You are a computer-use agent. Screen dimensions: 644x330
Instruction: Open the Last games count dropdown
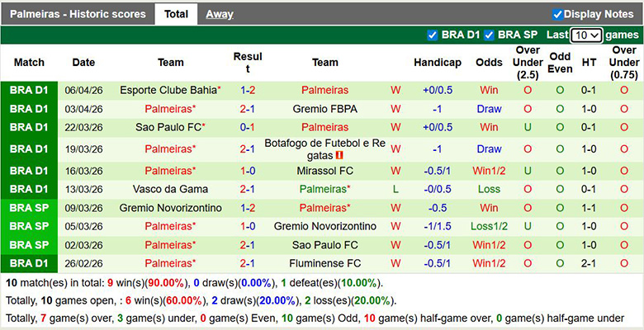pyautogui.click(x=586, y=35)
